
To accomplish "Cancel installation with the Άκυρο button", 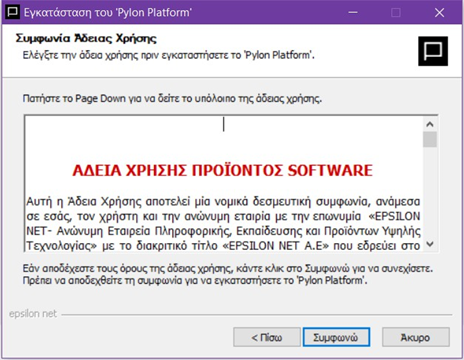I will point(415,337).
